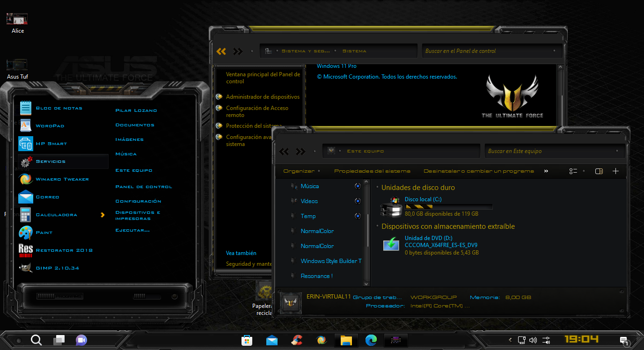Viewport: 644px width, 350px height.
Task: Toggle the blue indicator next to Música
Action: 358,186
